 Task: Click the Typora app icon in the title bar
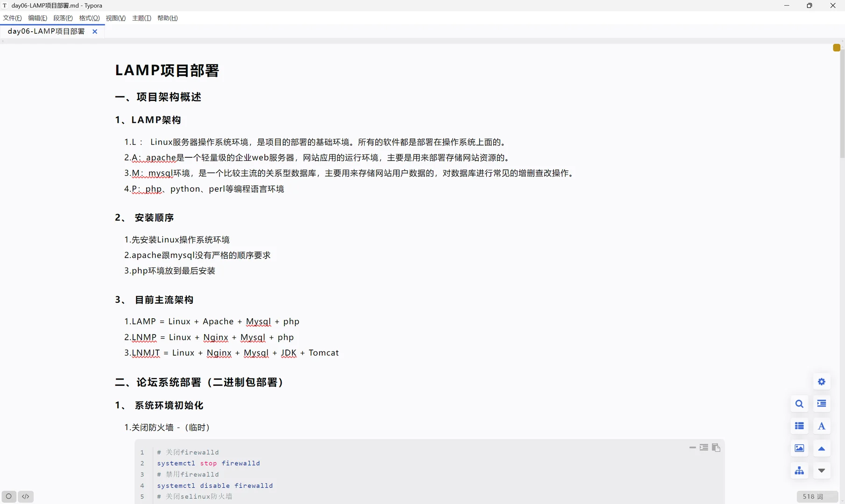(5, 6)
